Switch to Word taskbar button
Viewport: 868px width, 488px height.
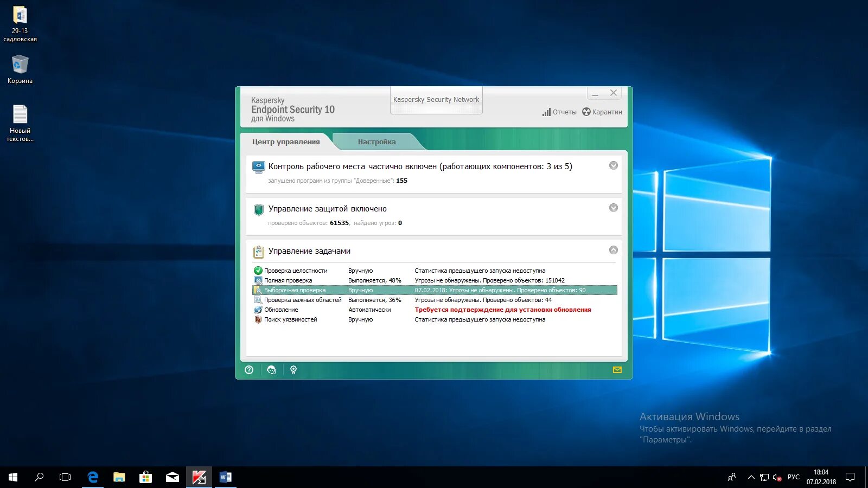click(x=226, y=477)
